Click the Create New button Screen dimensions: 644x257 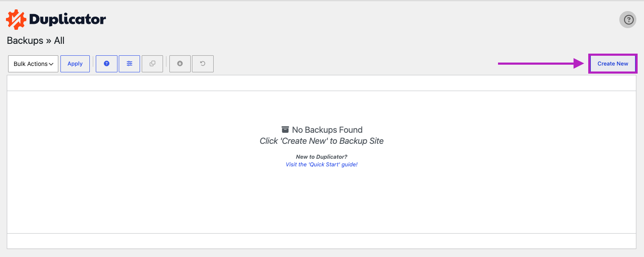click(x=613, y=64)
